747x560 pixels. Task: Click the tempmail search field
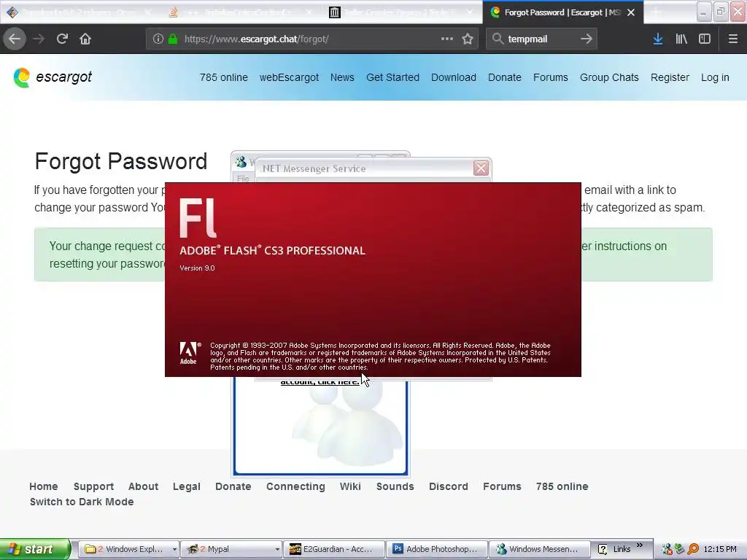pos(541,39)
